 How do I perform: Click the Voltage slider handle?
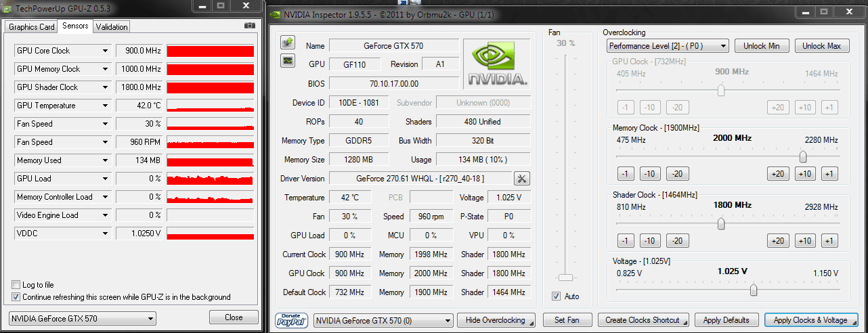point(754,290)
